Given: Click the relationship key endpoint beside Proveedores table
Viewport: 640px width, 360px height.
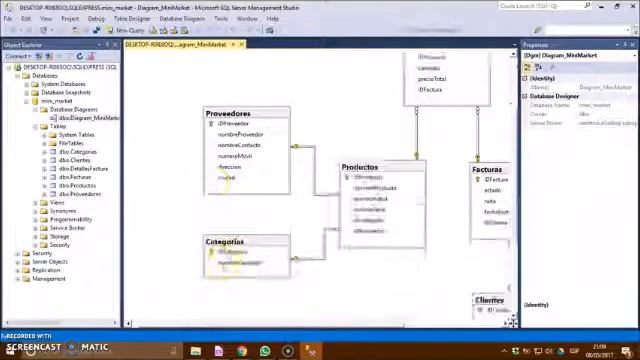Looking at the screenshot, I should [x=296, y=147].
